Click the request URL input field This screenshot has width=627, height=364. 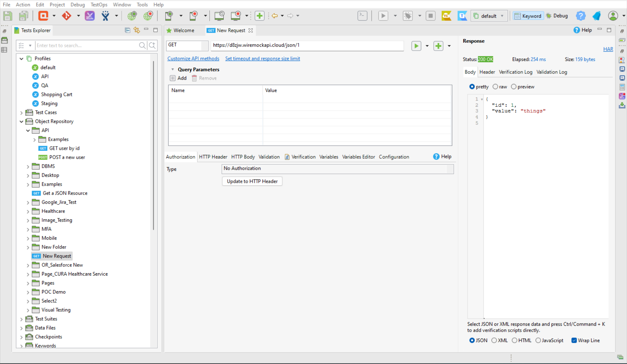[307, 45]
